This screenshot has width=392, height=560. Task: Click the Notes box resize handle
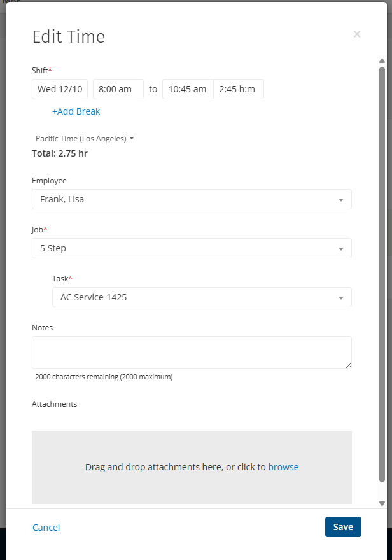pos(347,365)
